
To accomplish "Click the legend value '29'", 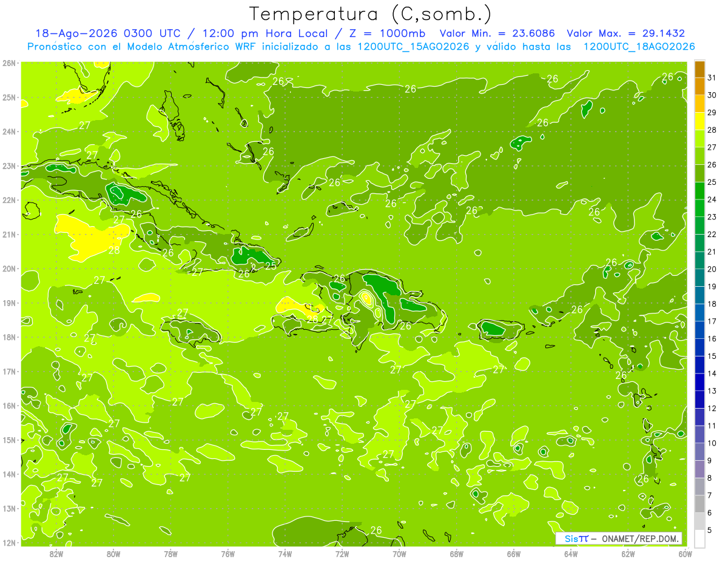I will pos(712,112).
